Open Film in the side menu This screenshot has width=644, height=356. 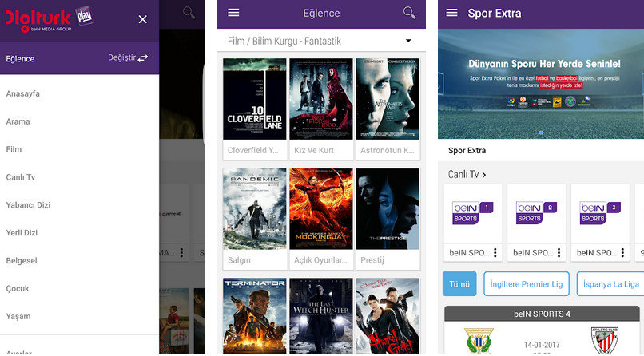click(x=14, y=149)
